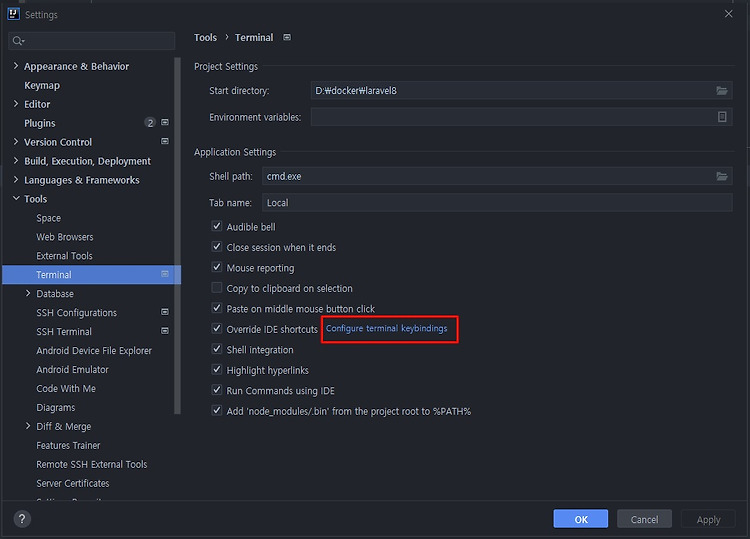Click the Shell path field
The image size is (750, 539).
[x=497, y=176]
